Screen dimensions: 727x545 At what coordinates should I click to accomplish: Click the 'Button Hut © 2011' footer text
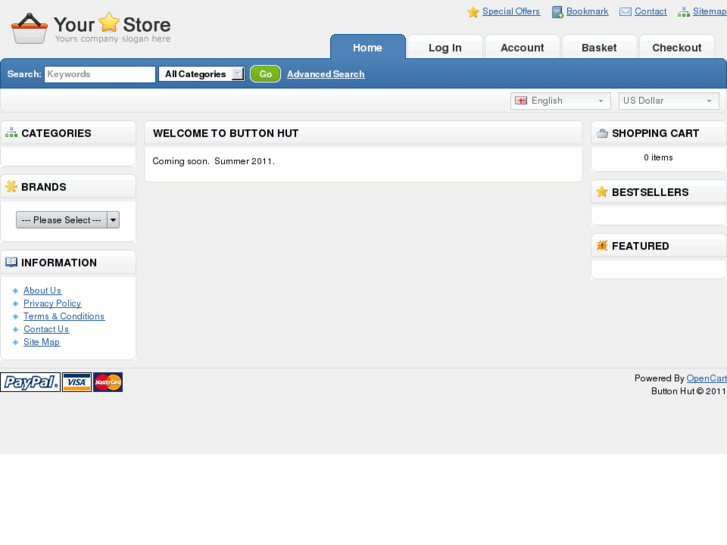pyautogui.click(x=689, y=391)
